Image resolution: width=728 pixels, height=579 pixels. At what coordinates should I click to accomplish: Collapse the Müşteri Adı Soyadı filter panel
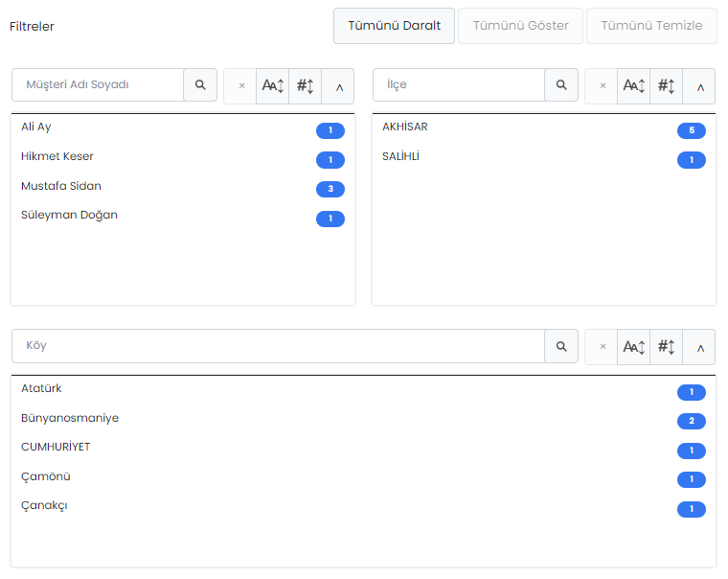tap(338, 85)
